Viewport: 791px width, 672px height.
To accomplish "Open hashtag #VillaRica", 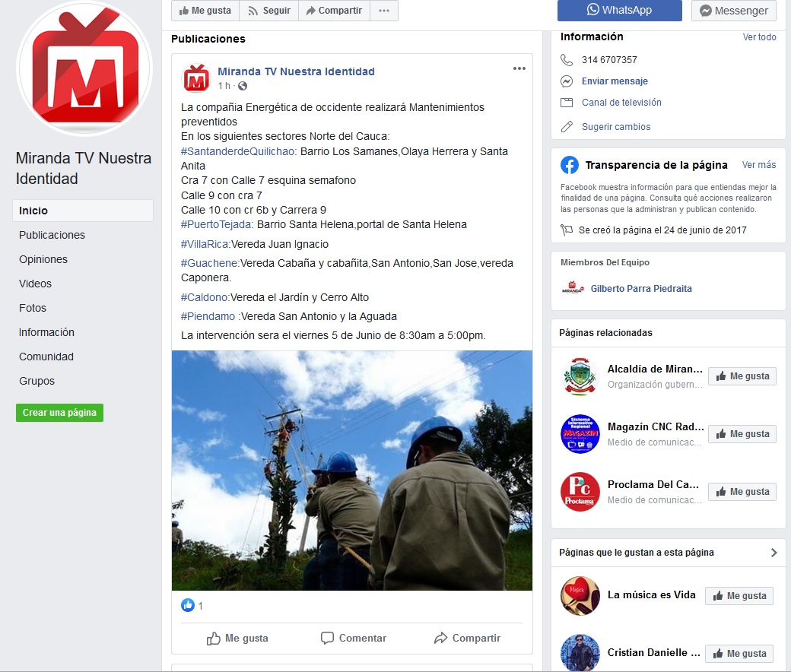I will (205, 244).
